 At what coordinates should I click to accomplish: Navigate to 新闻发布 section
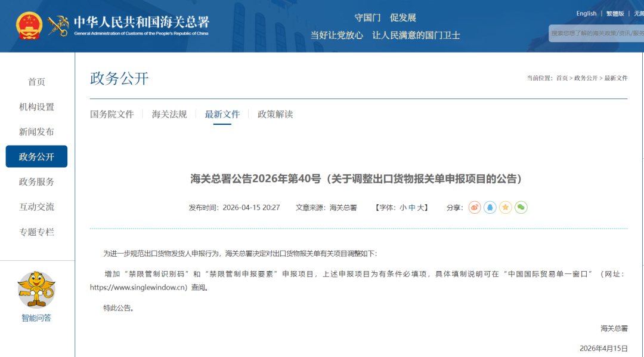pos(36,132)
